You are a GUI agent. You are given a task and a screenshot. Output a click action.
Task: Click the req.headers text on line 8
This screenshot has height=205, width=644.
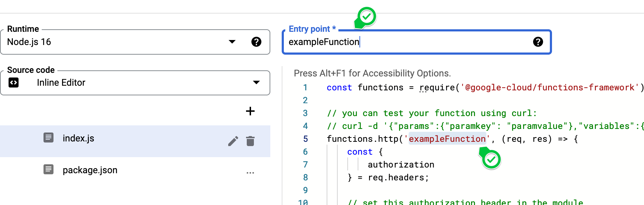tap(398, 177)
